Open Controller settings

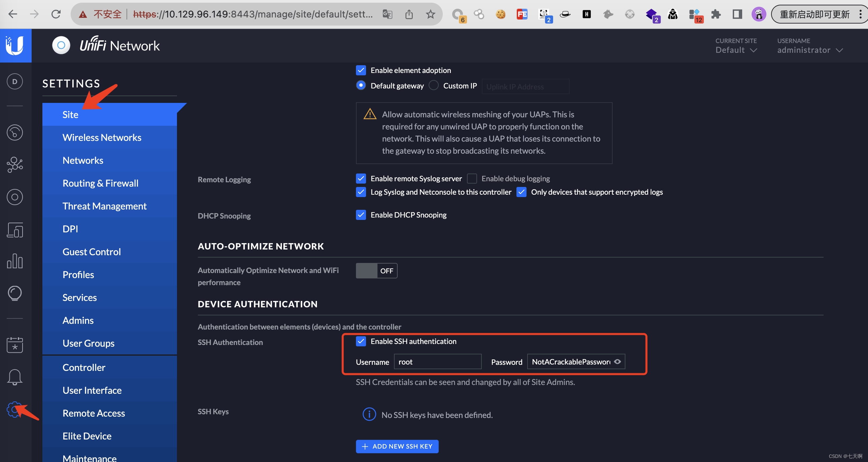(x=110, y=368)
